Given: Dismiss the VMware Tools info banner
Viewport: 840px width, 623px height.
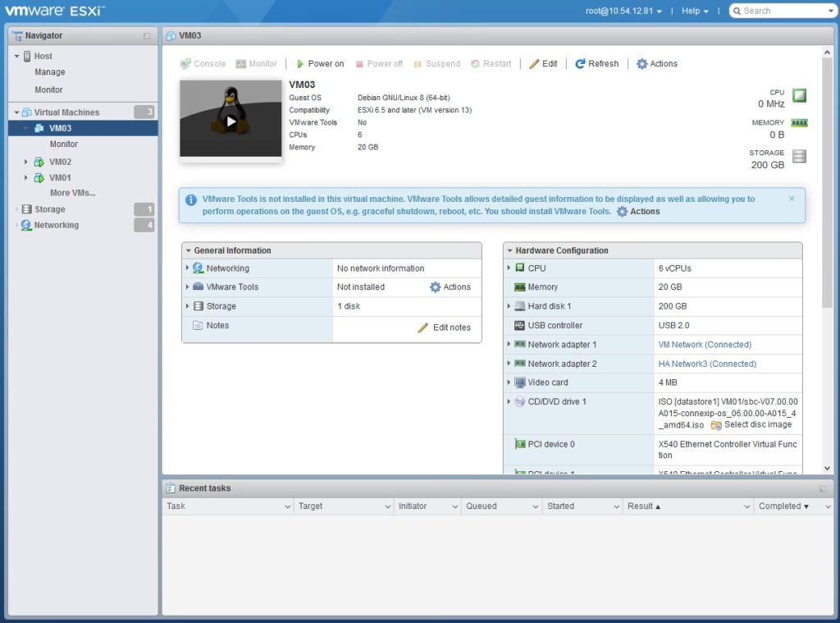Looking at the screenshot, I should coord(792,199).
